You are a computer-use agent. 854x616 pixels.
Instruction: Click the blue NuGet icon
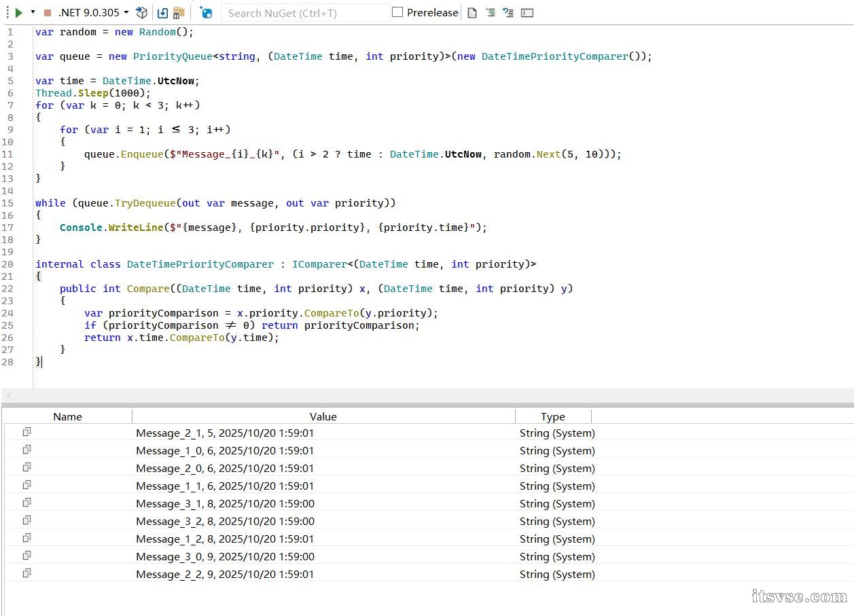pos(207,12)
